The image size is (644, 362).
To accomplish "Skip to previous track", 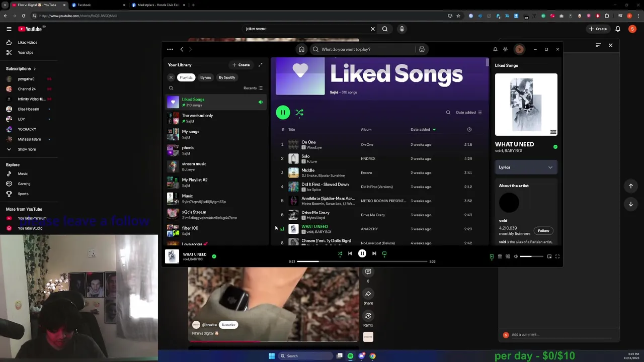I will click(x=350, y=254).
